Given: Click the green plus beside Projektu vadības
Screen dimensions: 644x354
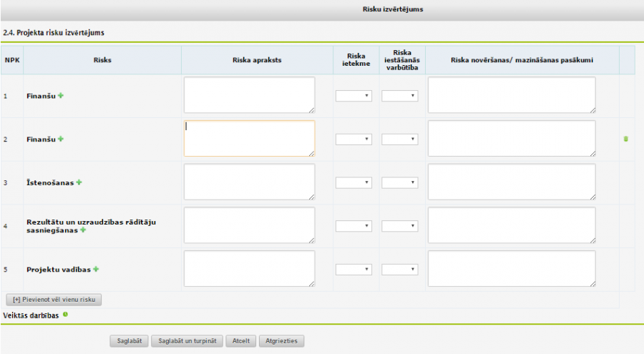Looking at the screenshot, I should click(96, 269).
